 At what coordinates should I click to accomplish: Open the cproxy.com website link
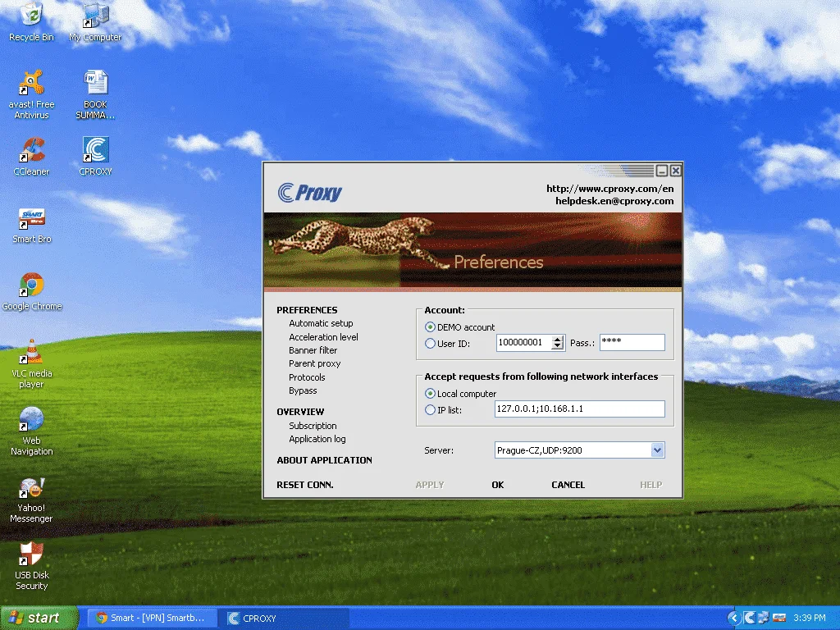610,189
